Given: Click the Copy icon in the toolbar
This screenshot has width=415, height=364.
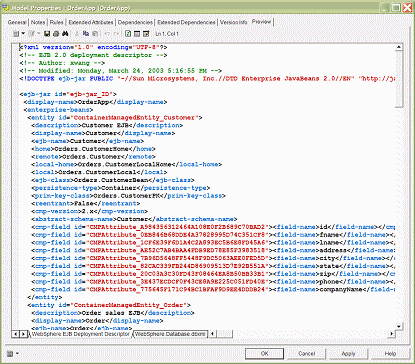Looking at the screenshot, I should 86,34.
